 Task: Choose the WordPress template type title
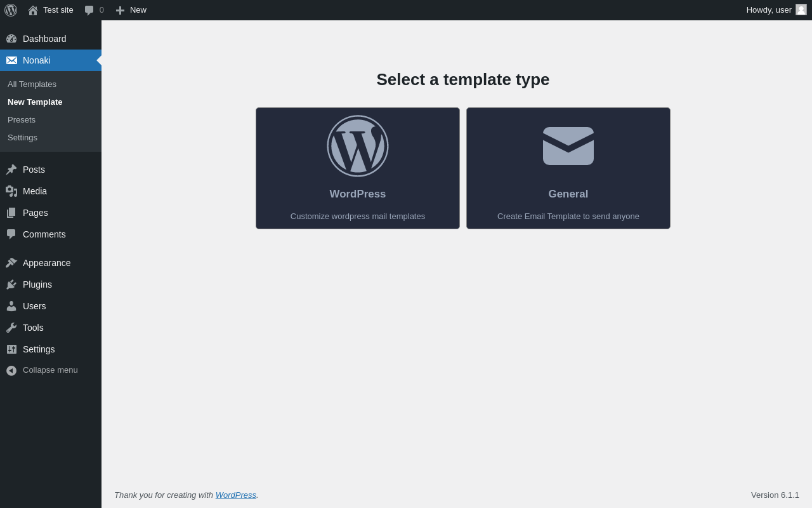pos(358,194)
